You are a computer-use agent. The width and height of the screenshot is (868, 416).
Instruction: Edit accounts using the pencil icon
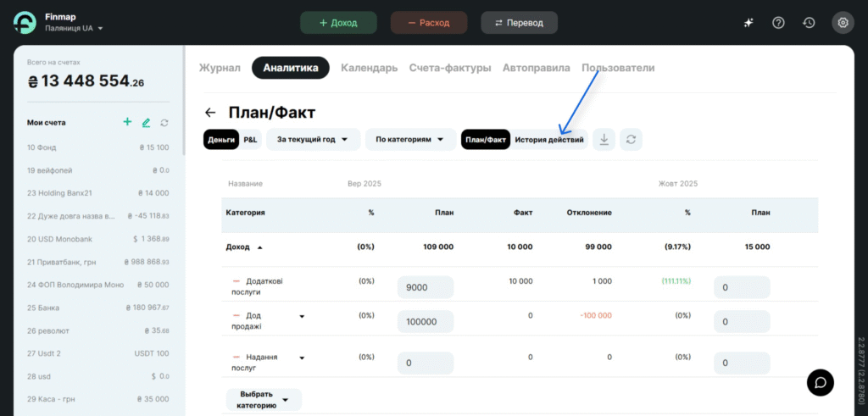(146, 123)
